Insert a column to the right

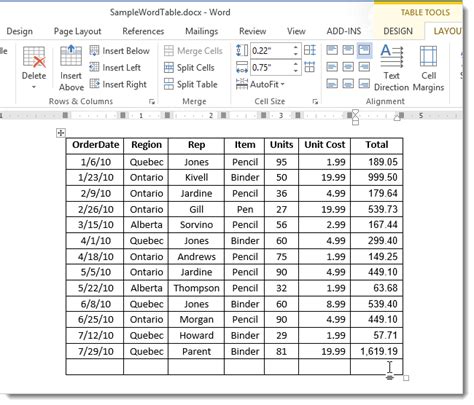118,84
